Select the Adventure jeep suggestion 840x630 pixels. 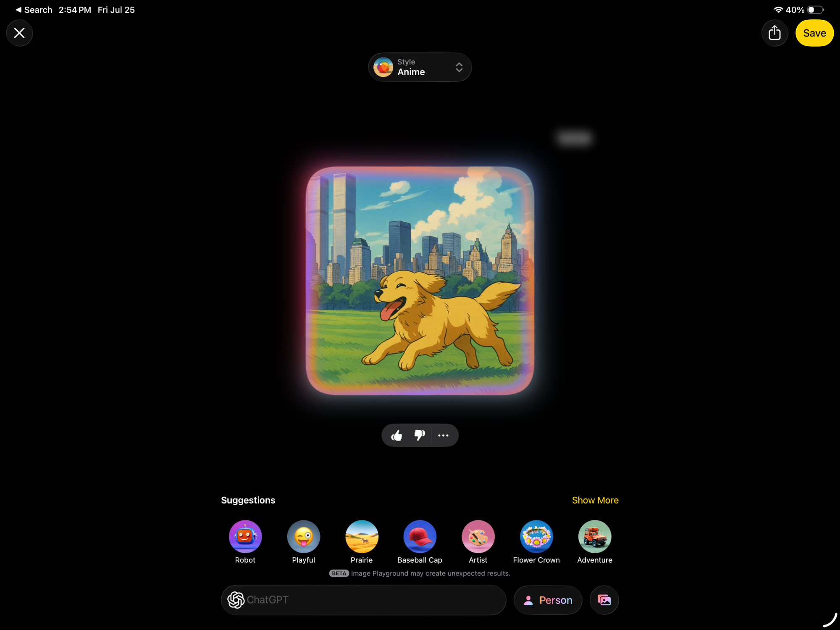click(594, 536)
